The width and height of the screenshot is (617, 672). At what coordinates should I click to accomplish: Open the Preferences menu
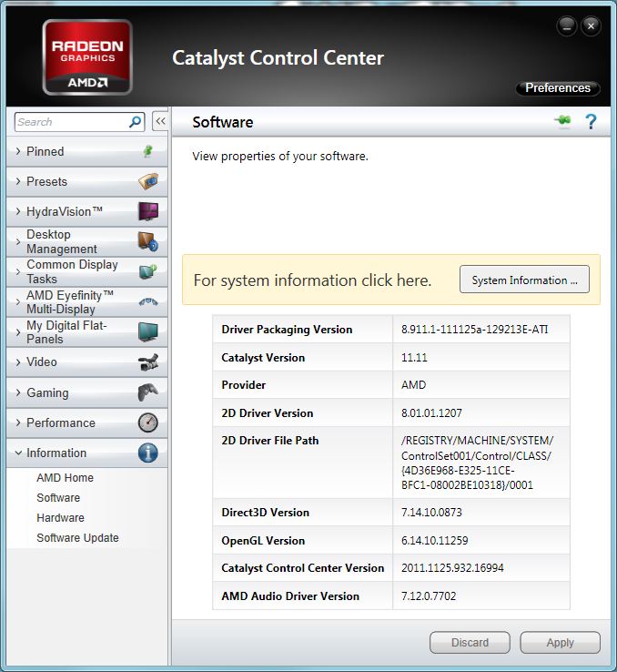pyautogui.click(x=558, y=87)
